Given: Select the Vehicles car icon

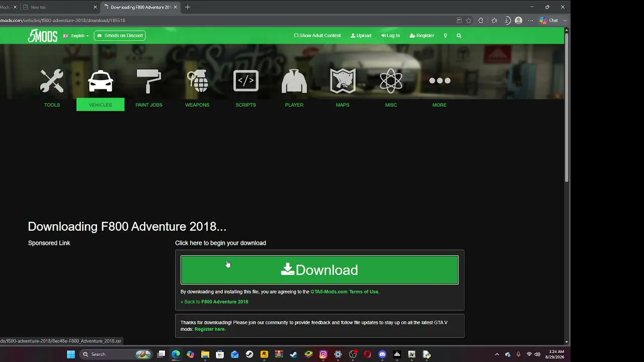Looking at the screenshot, I should click(100, 81).
